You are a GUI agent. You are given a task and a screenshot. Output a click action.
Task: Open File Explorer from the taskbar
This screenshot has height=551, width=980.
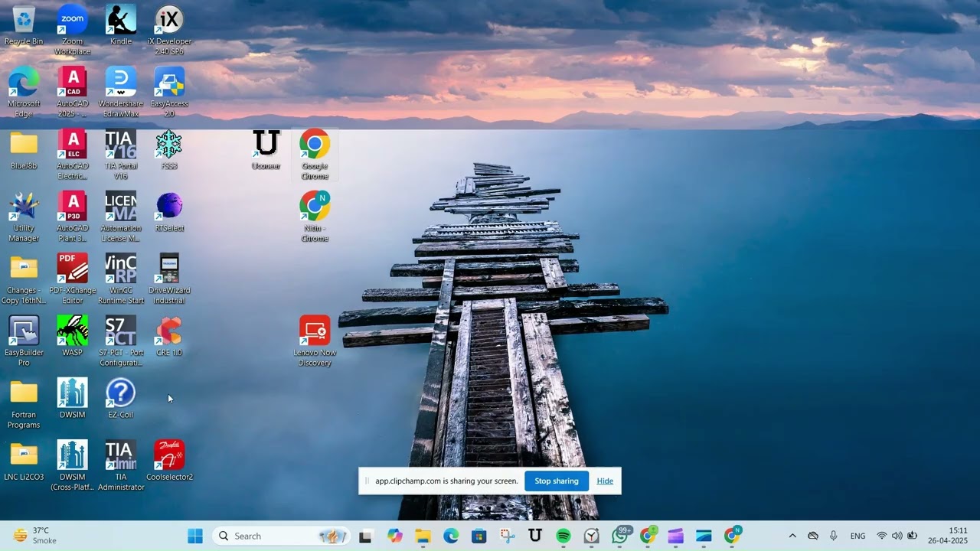423,536
